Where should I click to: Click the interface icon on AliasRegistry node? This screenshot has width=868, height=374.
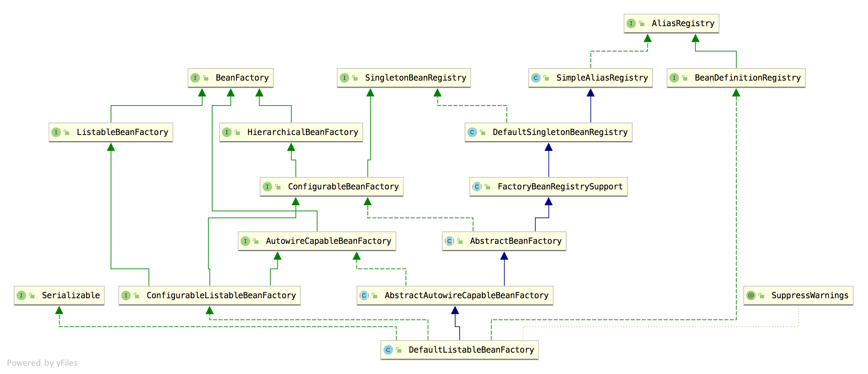(631, 23)
